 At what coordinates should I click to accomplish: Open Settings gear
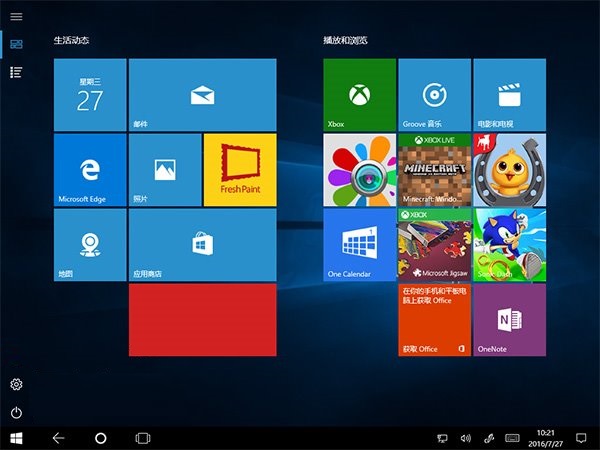click(x=16, y=384)
